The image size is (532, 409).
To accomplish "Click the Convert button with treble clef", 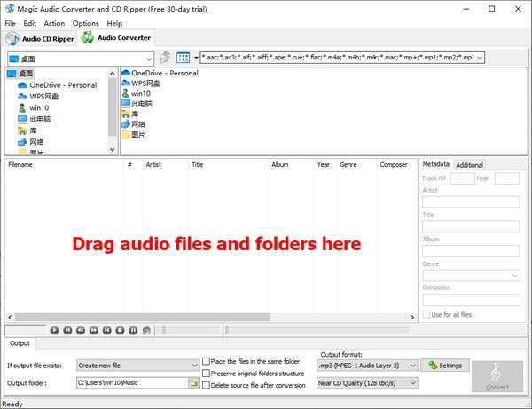I will click(497, 376).
